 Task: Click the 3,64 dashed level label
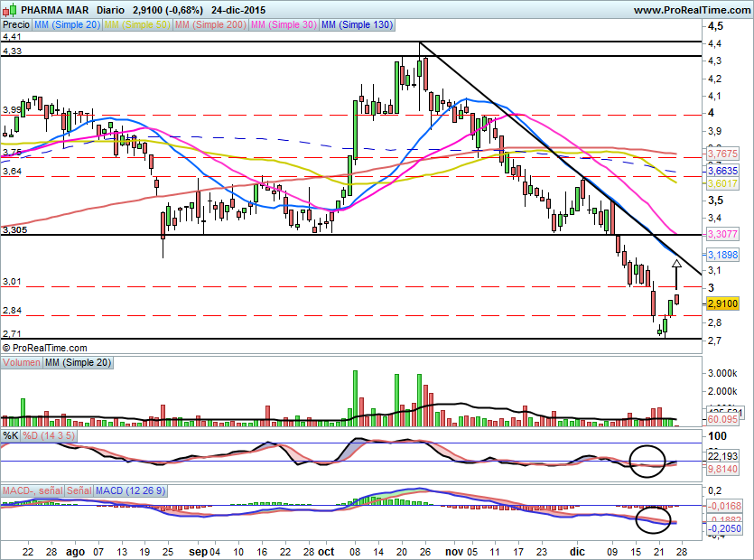point(12,172)
